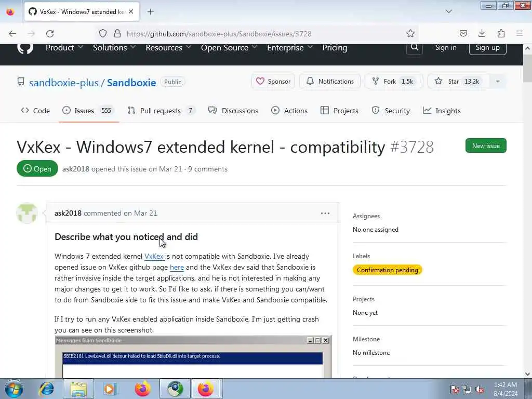Click the Firefox back arrow
This screenshot has width=532, height=399.
point(12,34)
